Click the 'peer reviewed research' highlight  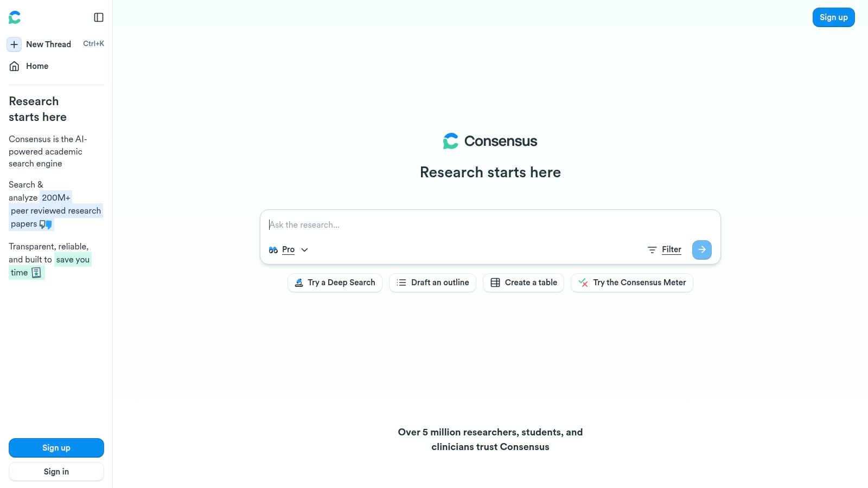point(56,211)
